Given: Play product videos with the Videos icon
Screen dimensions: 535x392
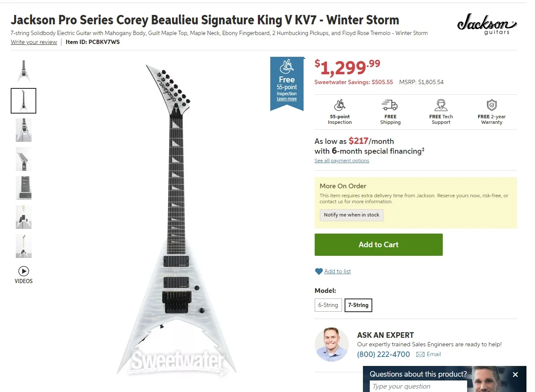Looking at the screenshot, I should click(23, 271).
